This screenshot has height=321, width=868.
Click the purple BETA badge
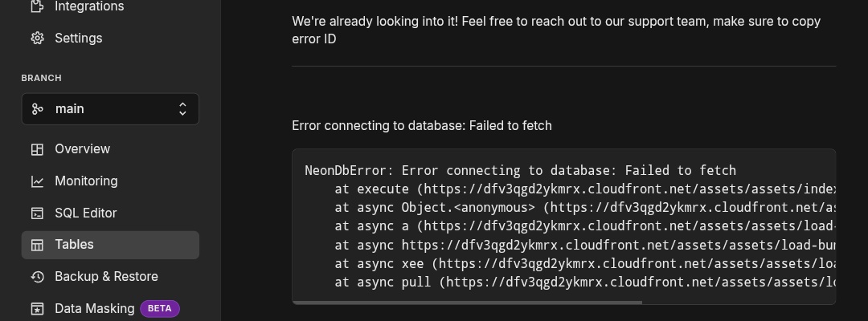tap(160, 308)
